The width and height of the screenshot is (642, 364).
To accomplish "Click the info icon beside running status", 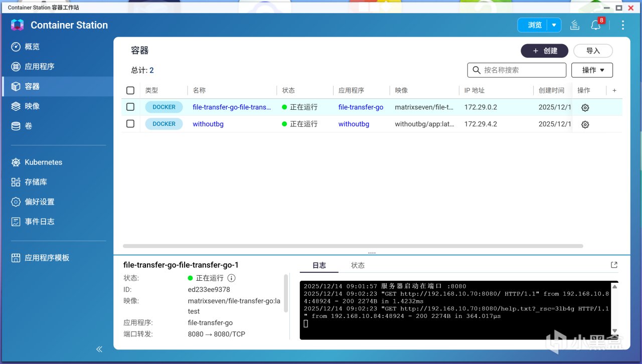I will 231,278.
